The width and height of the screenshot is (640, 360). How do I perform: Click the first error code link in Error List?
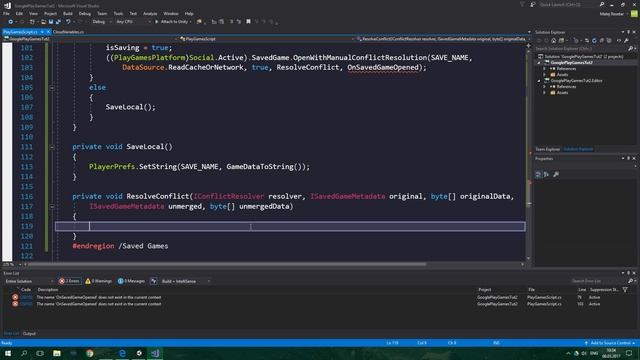(x=26, y=297)
